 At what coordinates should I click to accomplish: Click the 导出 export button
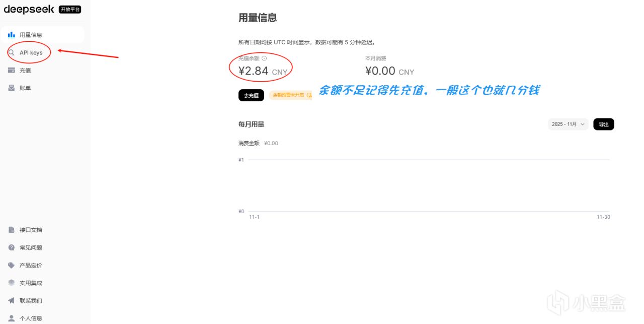[x=604, y=124]
